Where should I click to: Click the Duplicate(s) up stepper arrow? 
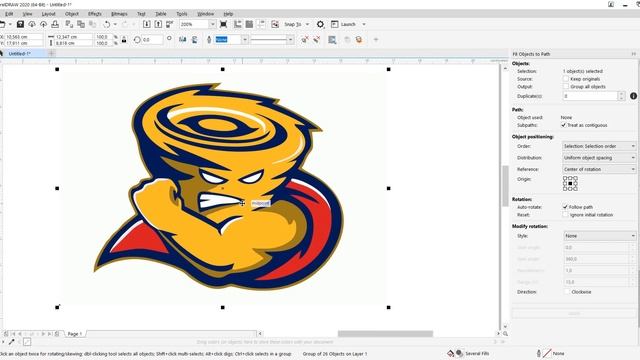point(621,94)
